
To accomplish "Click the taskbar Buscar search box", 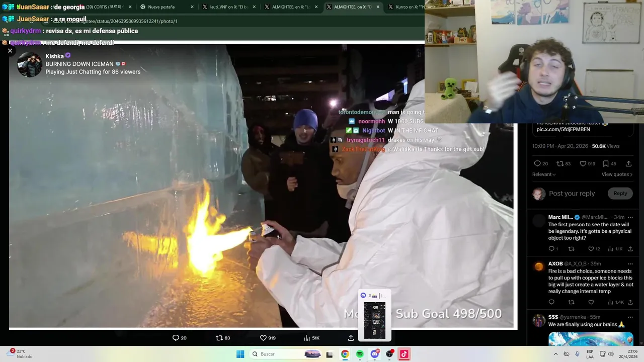I will 285,354.
